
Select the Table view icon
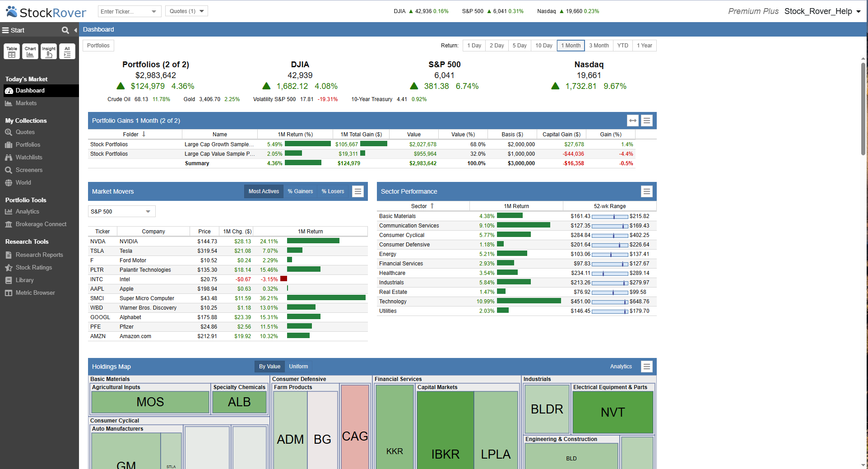[11, 51]
